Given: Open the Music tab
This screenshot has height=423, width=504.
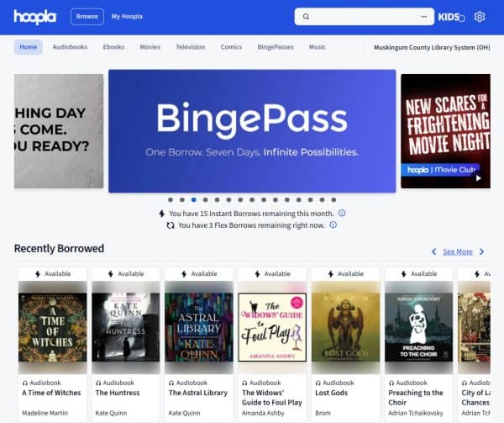Looking at the screenshot, I should 318,47.
